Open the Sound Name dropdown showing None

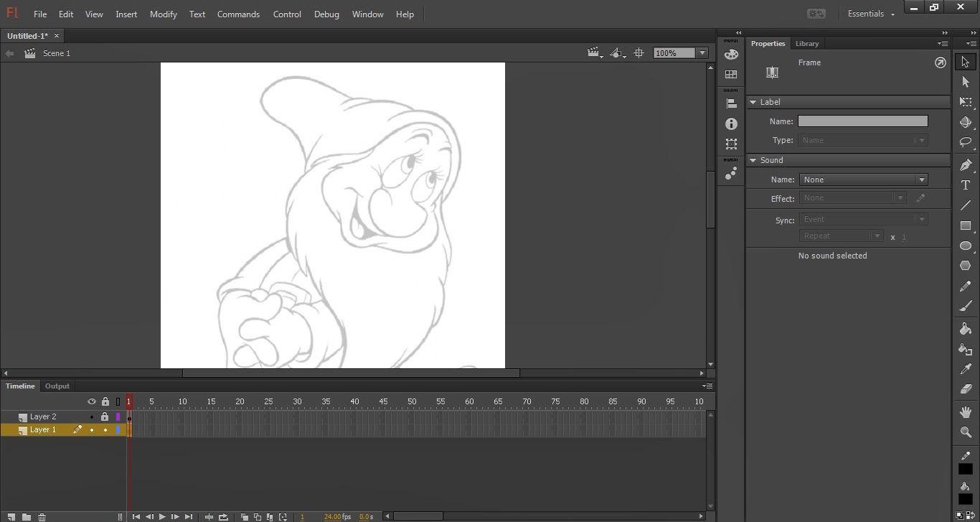[863, 180]
